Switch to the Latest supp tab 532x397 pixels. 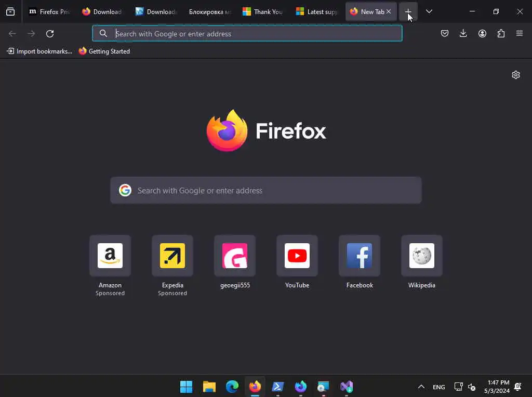click(316, 11)
